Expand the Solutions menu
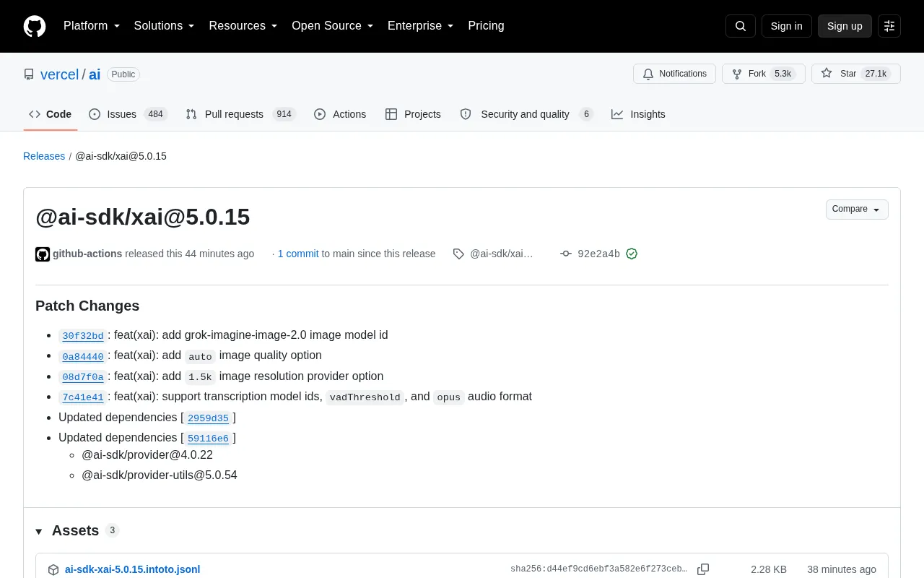The height and width of the screenshot is (578, 924). click(x=165, y=26)
